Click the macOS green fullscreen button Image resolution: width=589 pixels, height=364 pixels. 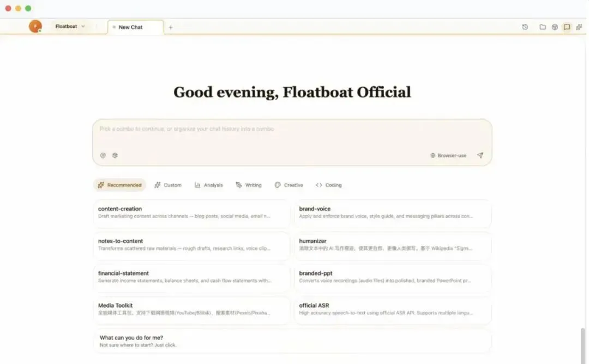pos(28,8)
